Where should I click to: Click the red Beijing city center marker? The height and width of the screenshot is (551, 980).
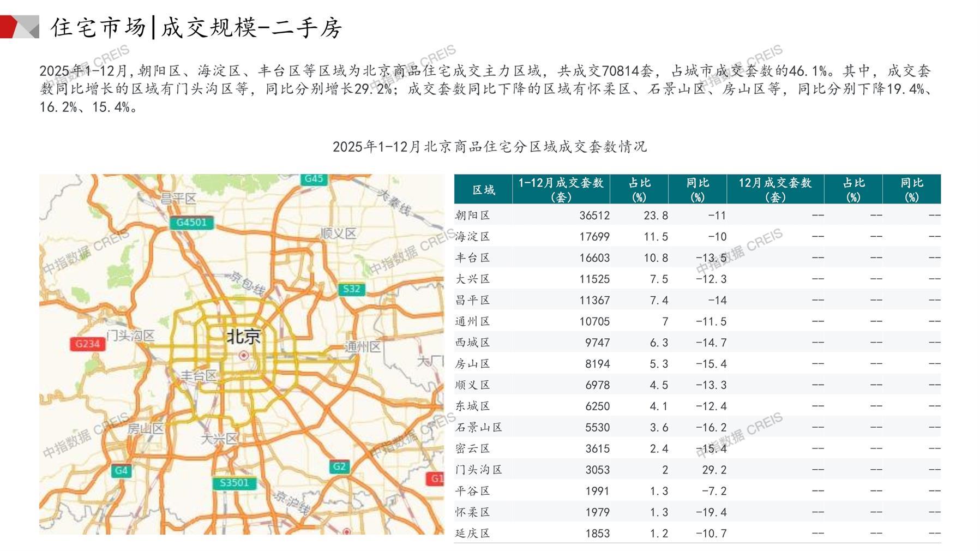click(x=244, y=356)
